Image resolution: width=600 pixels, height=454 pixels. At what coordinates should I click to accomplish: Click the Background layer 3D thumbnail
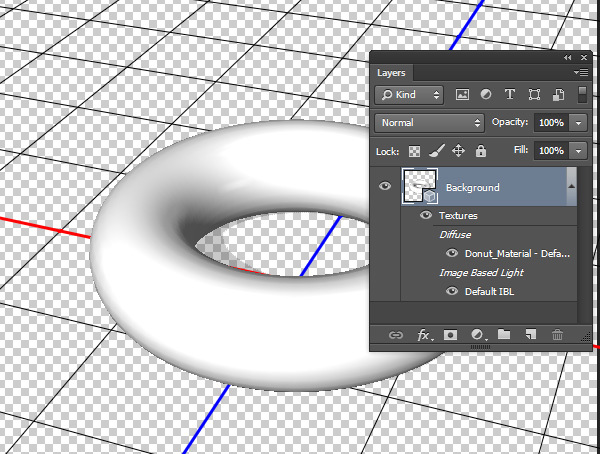point(420,187)
